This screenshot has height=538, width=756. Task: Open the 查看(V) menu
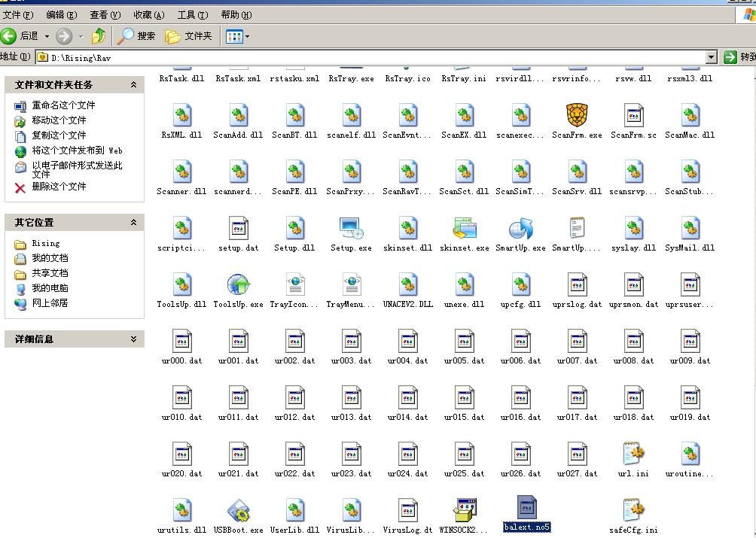click(105, 15)
